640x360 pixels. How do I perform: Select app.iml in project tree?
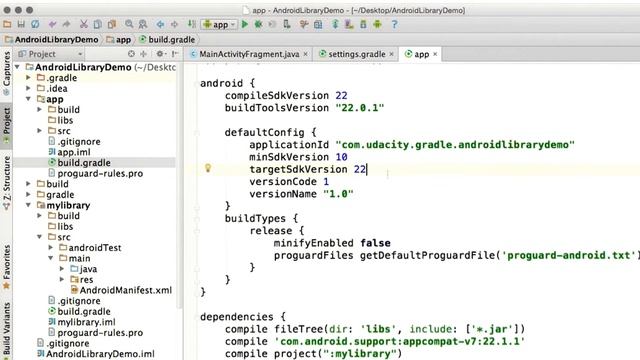tap(69, 152)
